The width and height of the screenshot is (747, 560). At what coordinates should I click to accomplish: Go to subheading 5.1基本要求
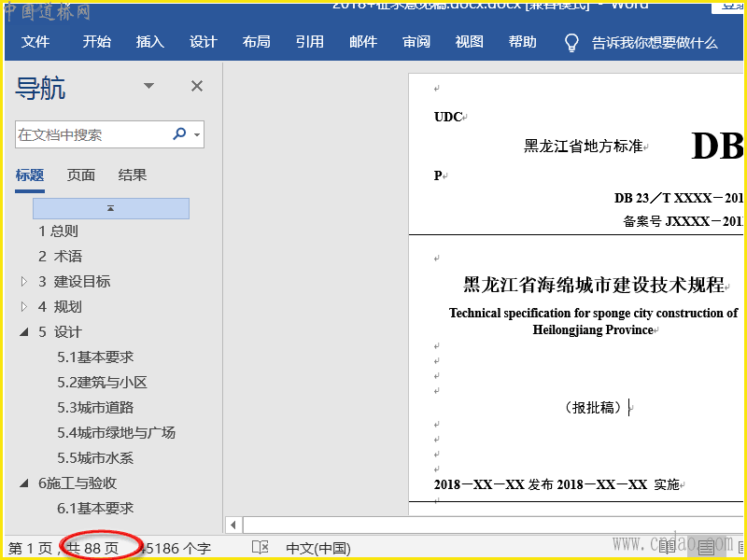95,357
